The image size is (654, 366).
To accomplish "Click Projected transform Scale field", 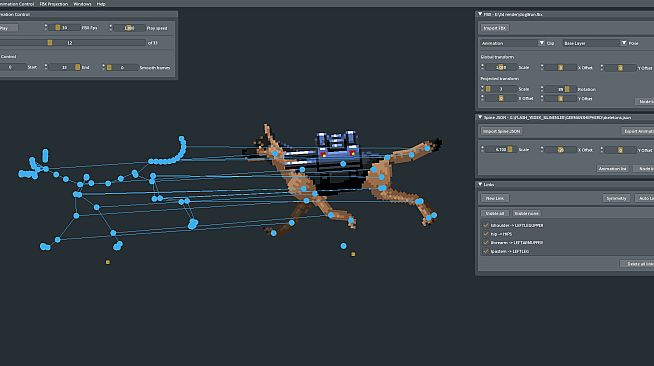I will pos(501,89).
